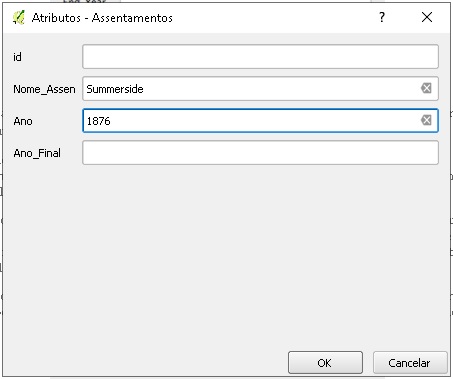Click the Ano label text

coord(23,121)
